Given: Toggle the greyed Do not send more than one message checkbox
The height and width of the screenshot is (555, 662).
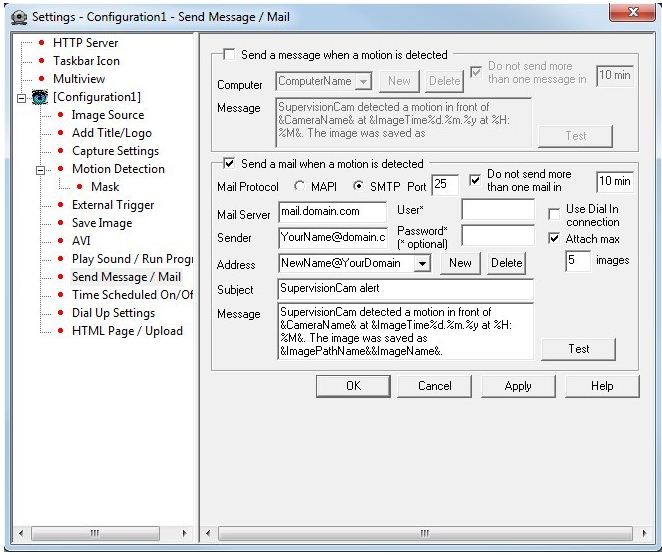Looking at the screenshot, I should pos(476,72).
